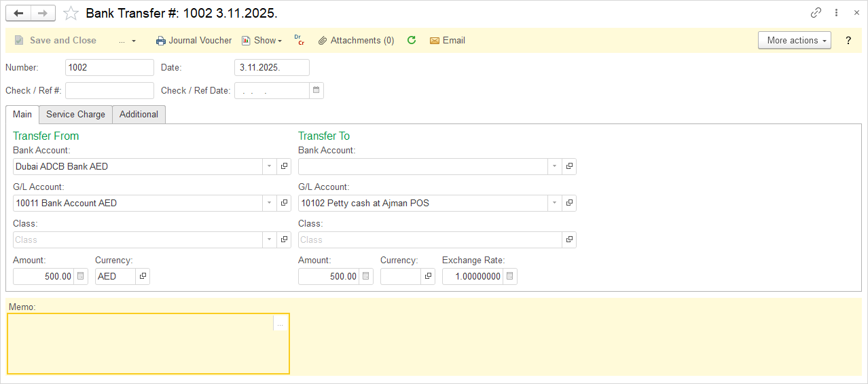The height and width of the screenshot is (384, 868).
Task: Expand the Transfer To G/L Account dropdown
Action: 554,203
